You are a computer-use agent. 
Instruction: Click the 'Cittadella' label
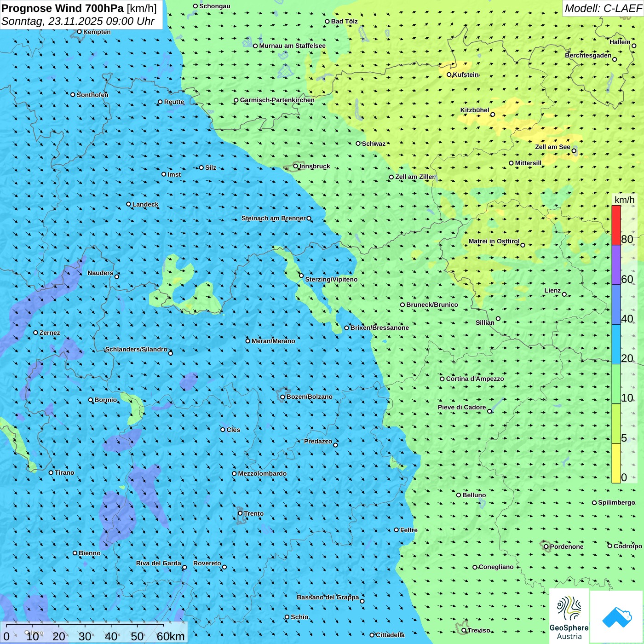(390, 635)
